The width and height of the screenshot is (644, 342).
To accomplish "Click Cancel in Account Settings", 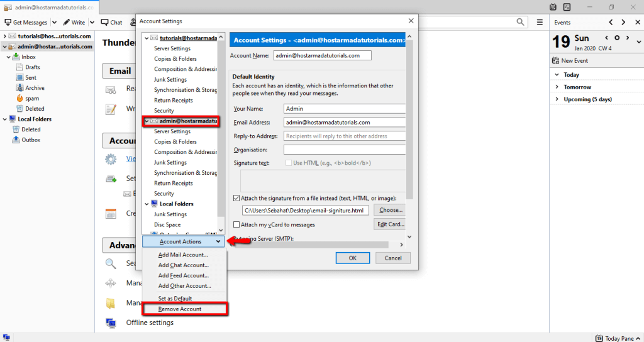I will tap(393, 258).
